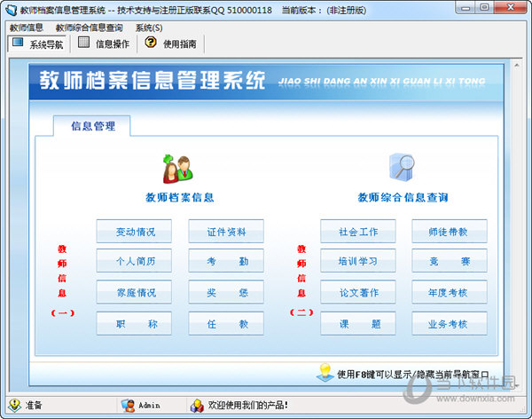Open the 家庭情况 button
Screen dimensions: 532x419
coord(134,292)
